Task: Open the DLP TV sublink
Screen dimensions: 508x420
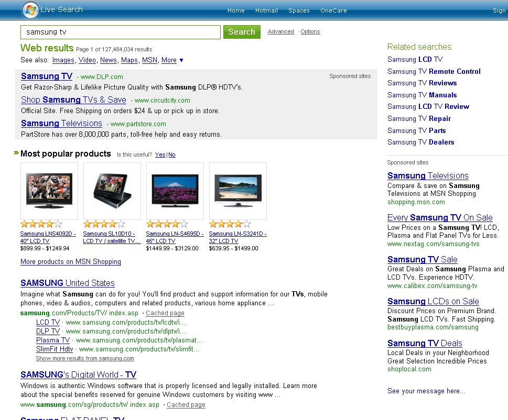Action: click(48, 331)
